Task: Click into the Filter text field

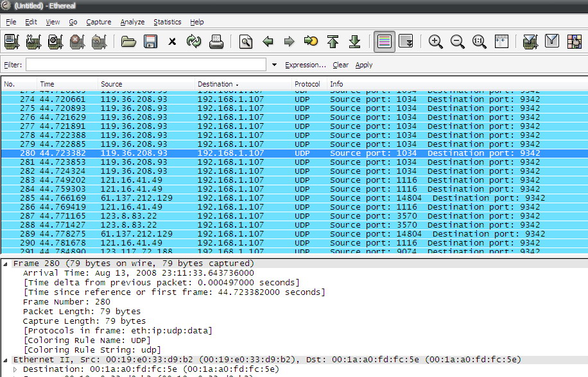Action: pyautogui.click(x=146, y=65)
